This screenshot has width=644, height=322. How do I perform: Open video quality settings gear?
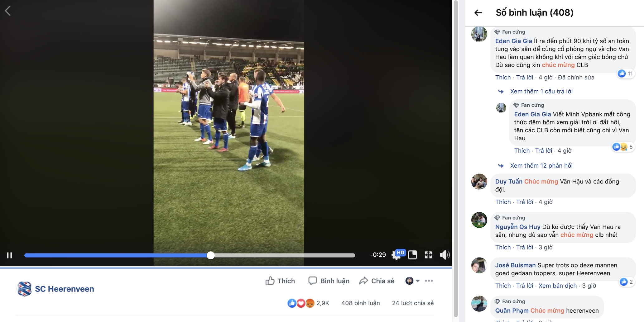click(x=396, y=255)
